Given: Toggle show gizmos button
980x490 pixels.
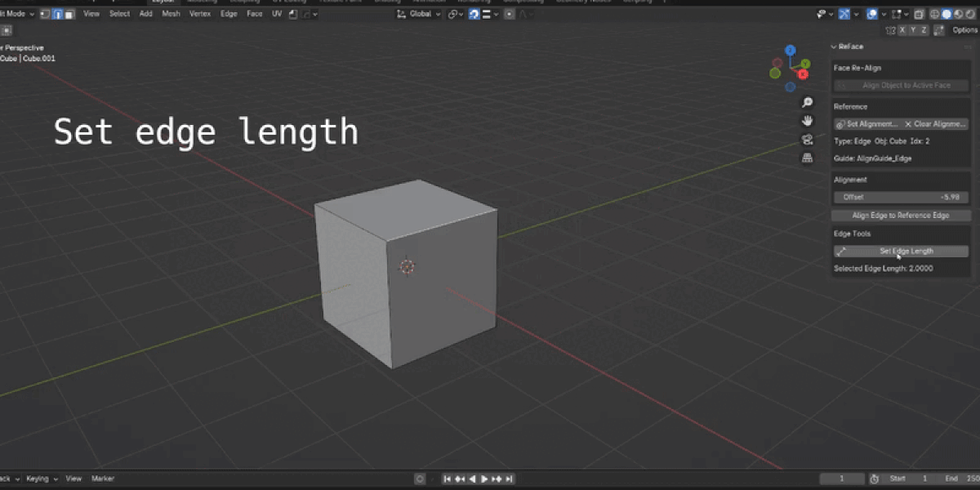Looking at the screenshot, I should click(x=844, y=14).
